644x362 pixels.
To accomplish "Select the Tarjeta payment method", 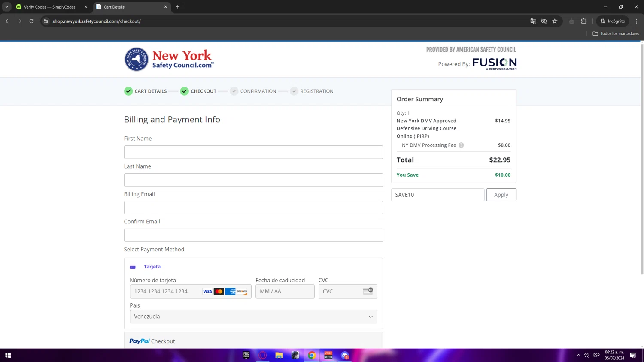I will tap(152, 267).
